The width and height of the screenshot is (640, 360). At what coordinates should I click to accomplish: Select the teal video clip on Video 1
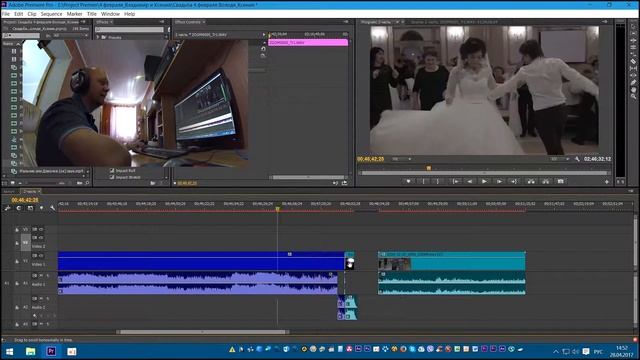coord(452,261)
